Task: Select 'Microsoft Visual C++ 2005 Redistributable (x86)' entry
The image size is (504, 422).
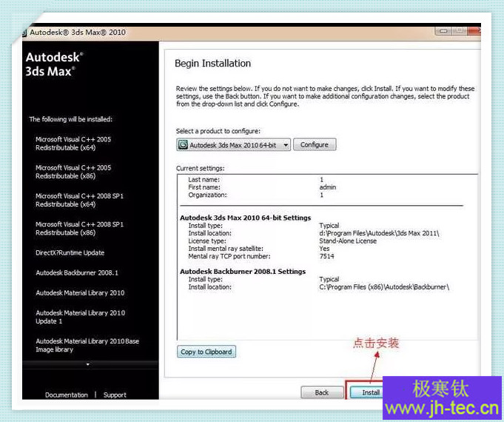Action: (73, 172)
